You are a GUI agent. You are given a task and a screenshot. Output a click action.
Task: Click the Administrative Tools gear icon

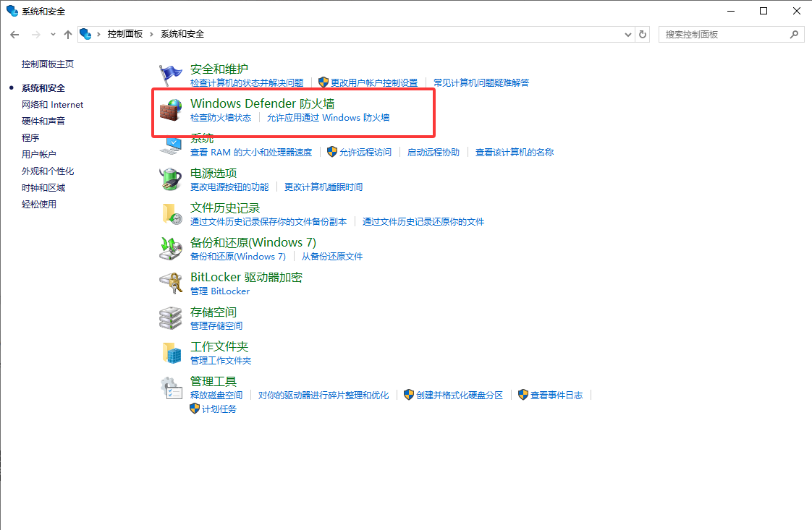point(170,388)
